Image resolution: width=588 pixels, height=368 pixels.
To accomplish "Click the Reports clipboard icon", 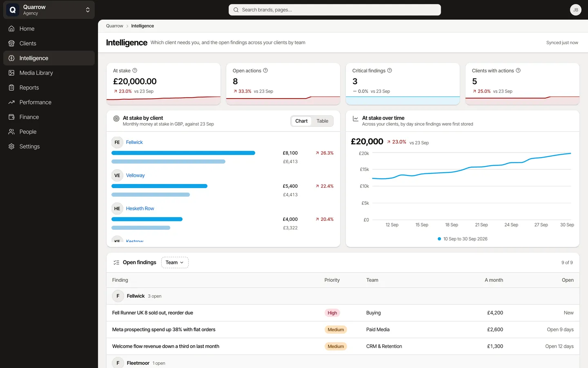I will click(x=11, y=88).
